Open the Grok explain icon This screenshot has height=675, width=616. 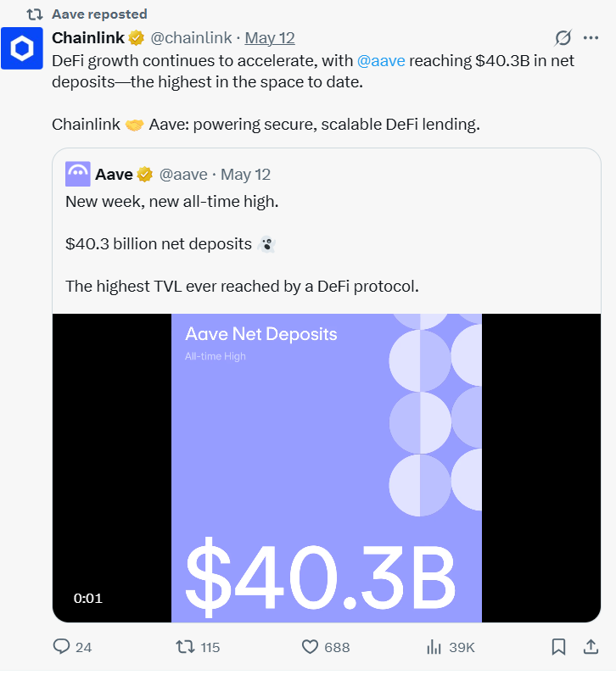[x=563, y=38]
